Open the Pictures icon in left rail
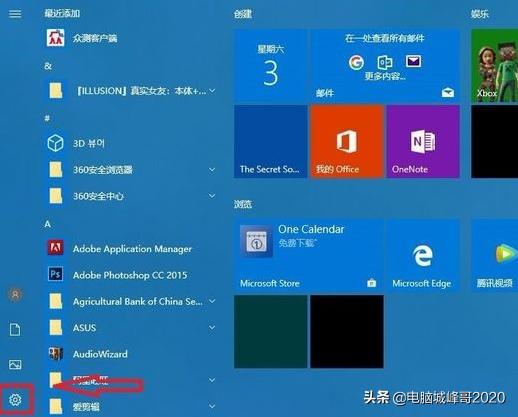The image size is (518, 417). pos(15,364)
